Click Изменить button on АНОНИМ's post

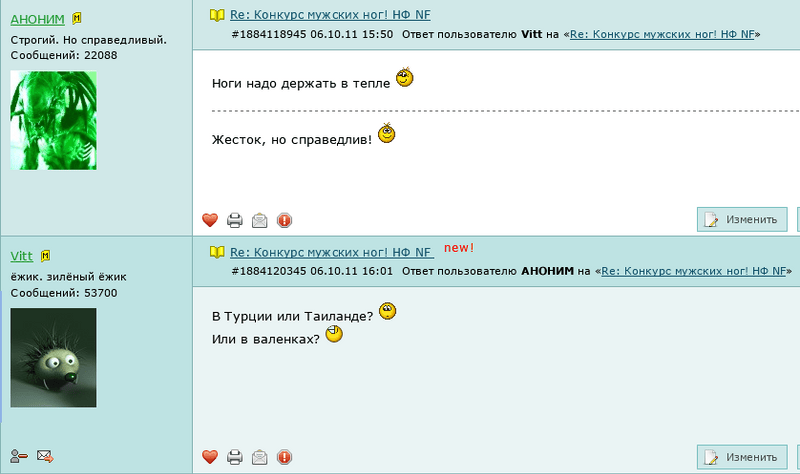pyautogui.click(x=742, y=219)
